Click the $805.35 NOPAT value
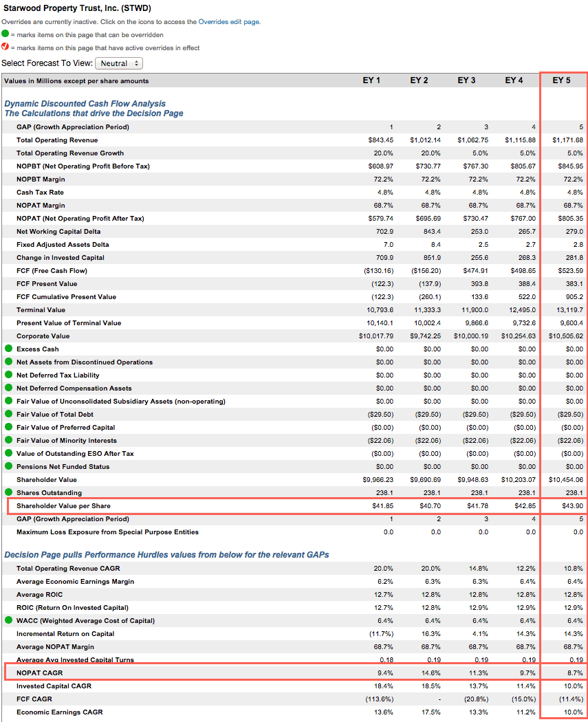This screenshot has width=588, height=722. click(571, 218)
